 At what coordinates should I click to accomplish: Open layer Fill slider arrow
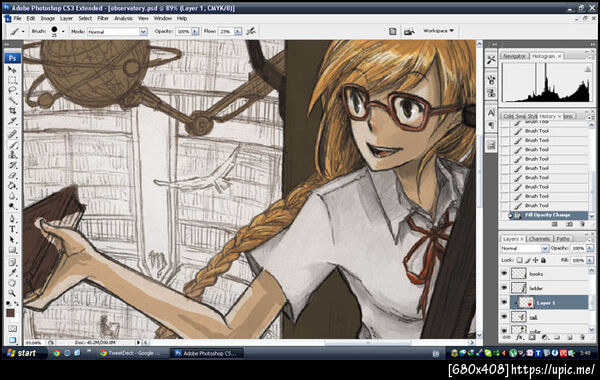pyautogui.click(x=590, y=260)
